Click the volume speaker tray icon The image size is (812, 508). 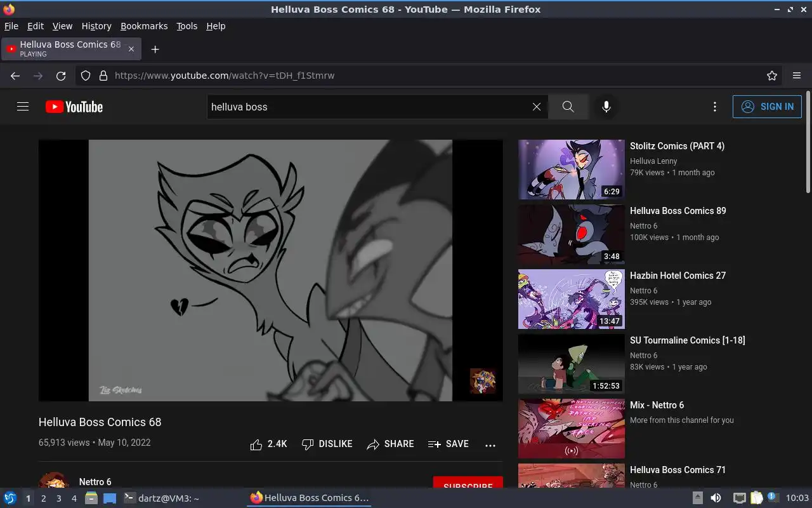[x=716, y=498]
